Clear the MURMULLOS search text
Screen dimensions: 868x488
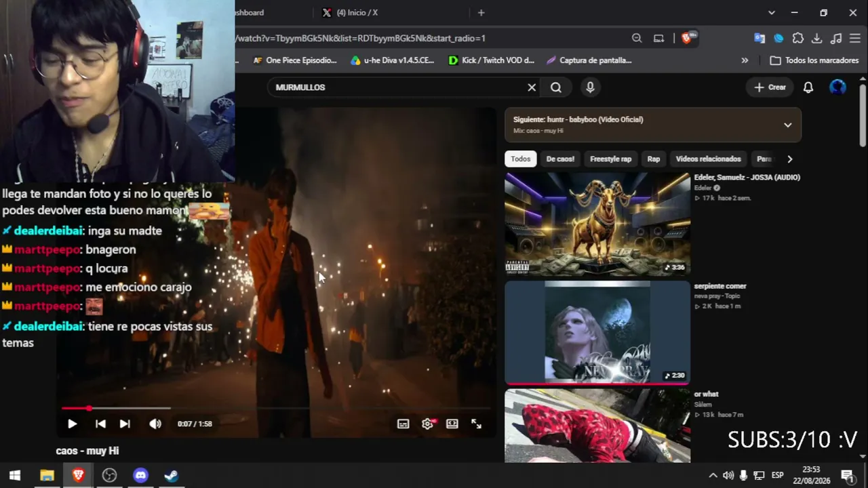tap(532, 87)
